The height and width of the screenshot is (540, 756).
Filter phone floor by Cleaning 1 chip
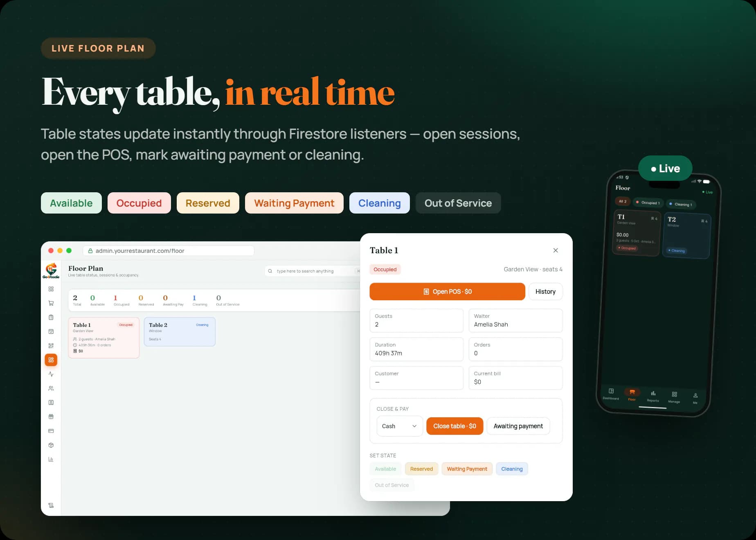[681, 204]
